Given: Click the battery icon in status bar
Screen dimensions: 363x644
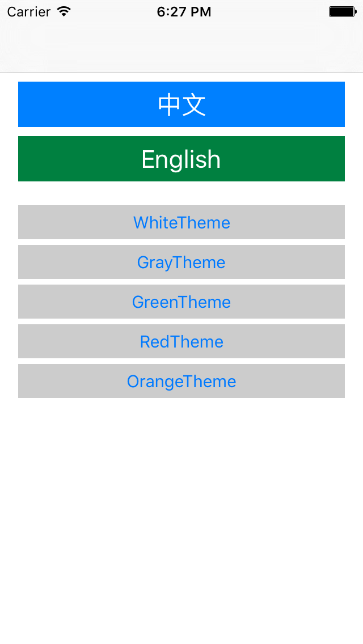Looking at the screenshot, I should [343, 11].
